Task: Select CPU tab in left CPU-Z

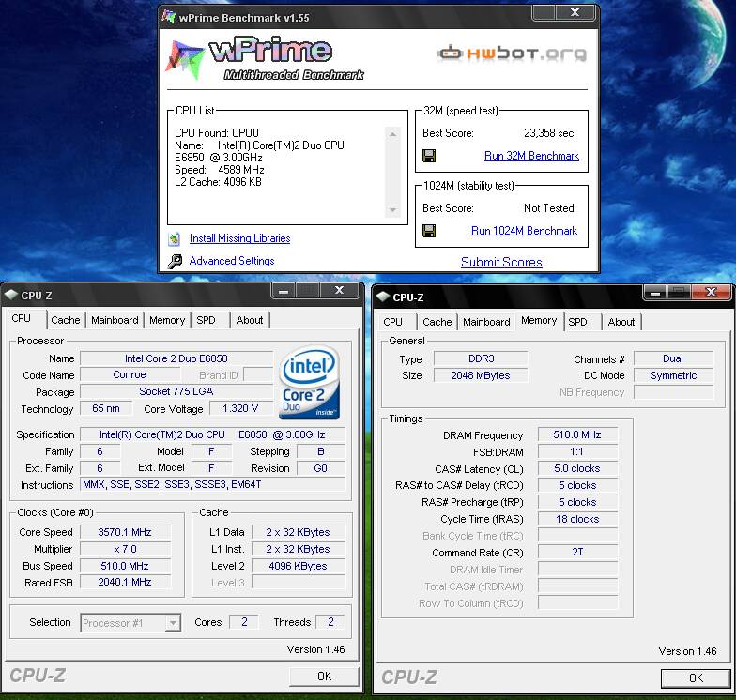Action: (22, 319)
